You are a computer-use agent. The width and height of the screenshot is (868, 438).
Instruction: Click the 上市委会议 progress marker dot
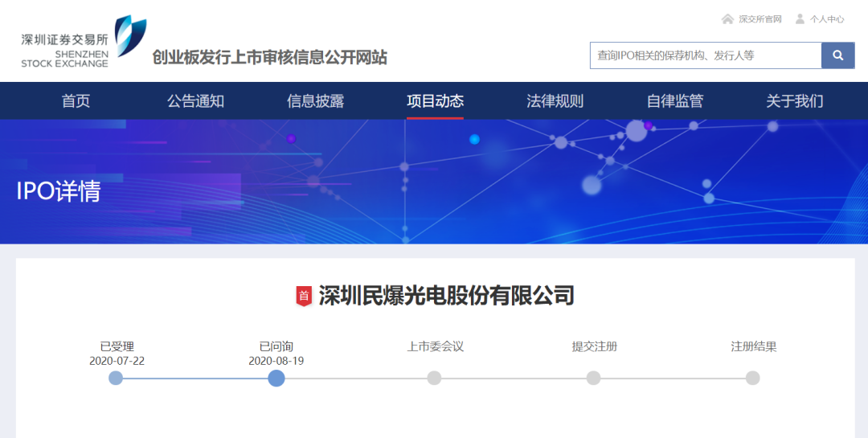[435, 379]
